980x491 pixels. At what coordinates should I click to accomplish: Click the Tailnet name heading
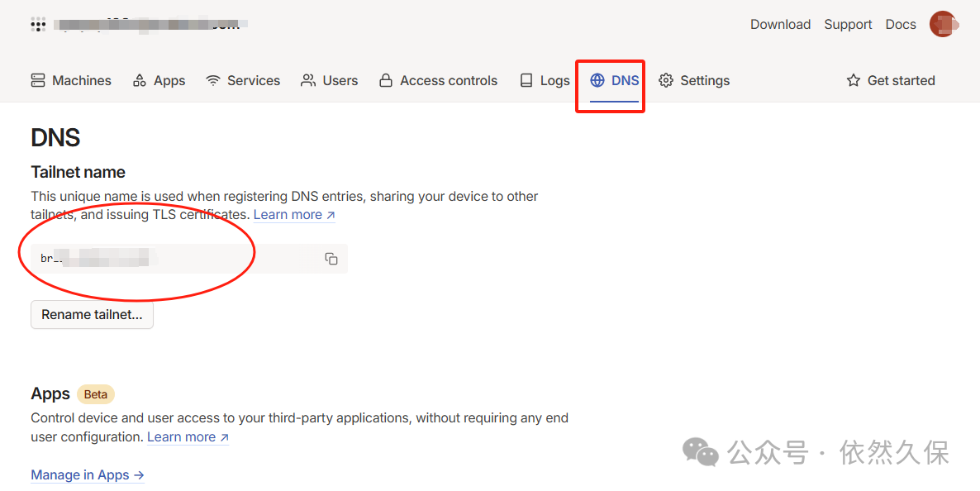click(x=78, y=172)
